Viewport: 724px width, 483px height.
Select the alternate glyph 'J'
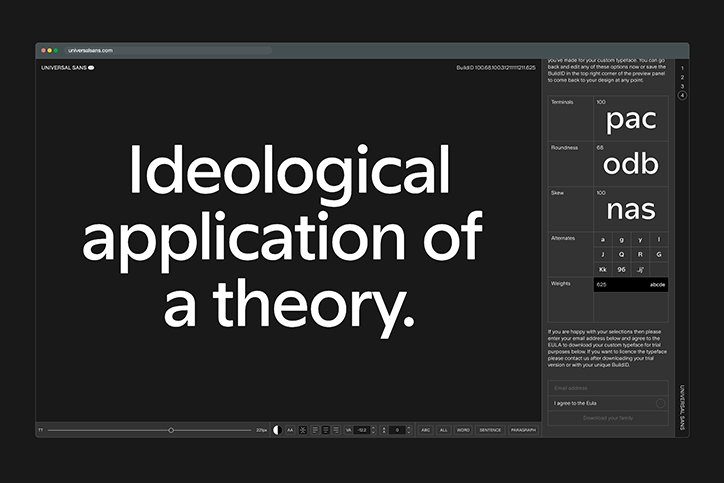[x=603, y=254]
